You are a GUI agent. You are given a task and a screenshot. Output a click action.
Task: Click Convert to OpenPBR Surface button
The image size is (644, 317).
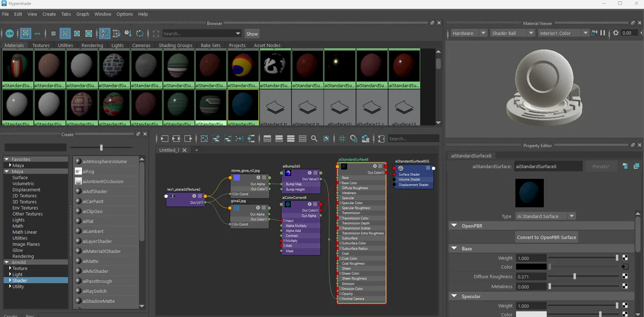click(547, 237)
